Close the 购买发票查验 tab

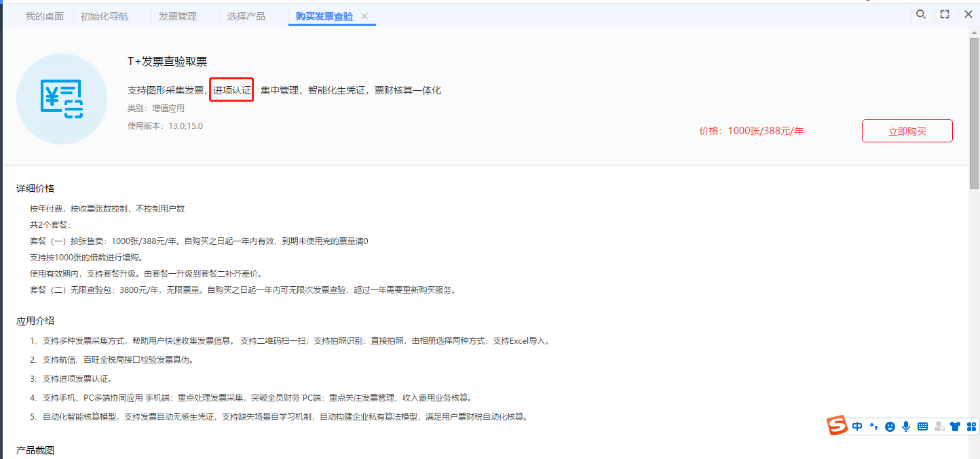click(x=364, y=16)
